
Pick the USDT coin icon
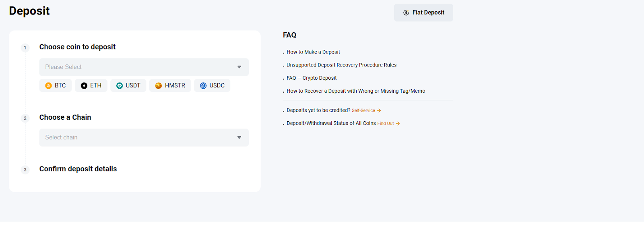coord(120,86)
